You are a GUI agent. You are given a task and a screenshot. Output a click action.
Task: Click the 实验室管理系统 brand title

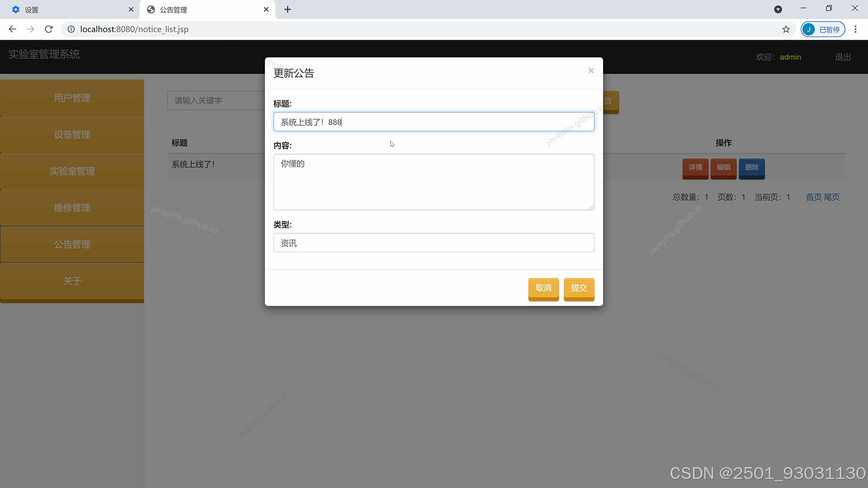click(44, 54)
